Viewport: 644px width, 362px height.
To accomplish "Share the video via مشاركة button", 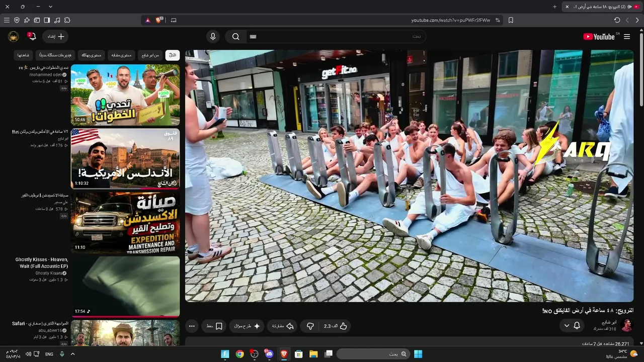I will [x=282, y=326].
